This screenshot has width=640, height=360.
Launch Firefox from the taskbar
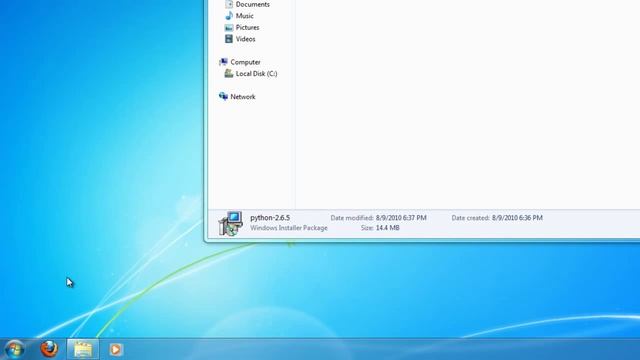coord(49,349)
